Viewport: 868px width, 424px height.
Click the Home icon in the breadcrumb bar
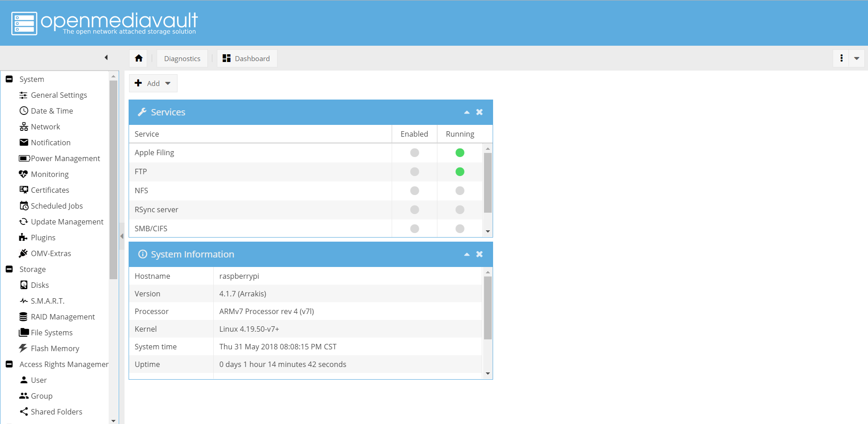pyautogui.click(x=139, y=58)
